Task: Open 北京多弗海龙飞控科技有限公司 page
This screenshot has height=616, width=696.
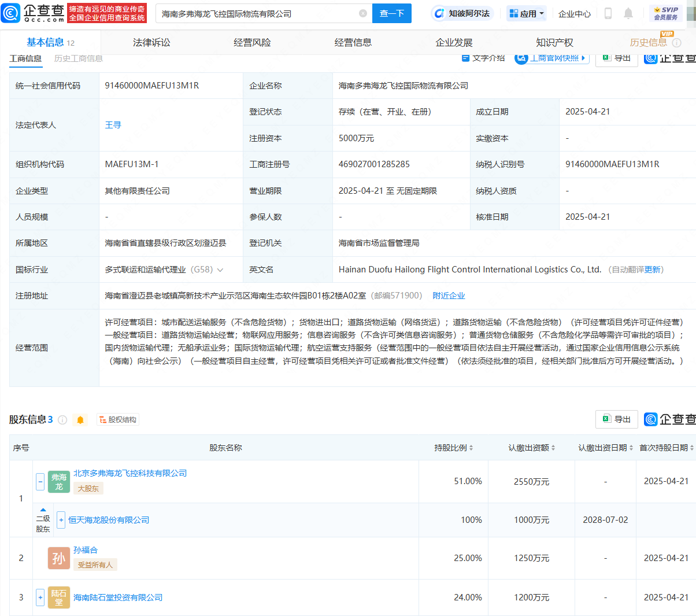Action: pyautogui.click(x=130, y=473)
